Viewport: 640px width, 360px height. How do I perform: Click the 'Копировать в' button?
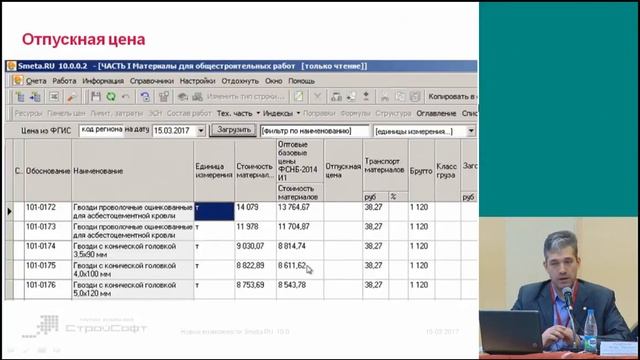[452, 97]
